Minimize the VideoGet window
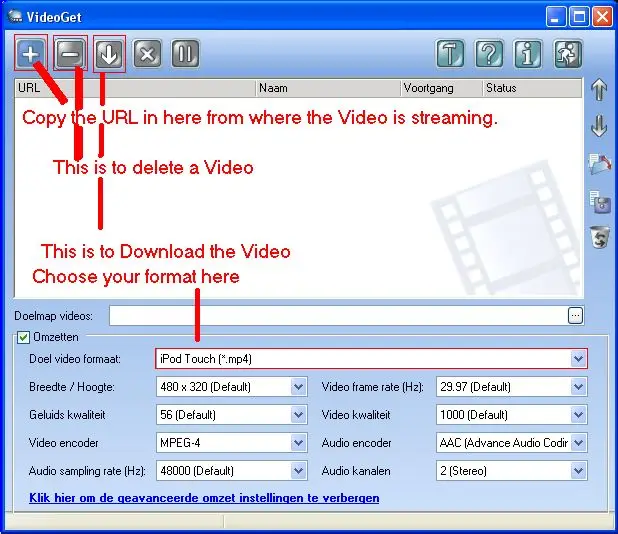This screenshot has width=618, height=534. (x=556, y=17)
